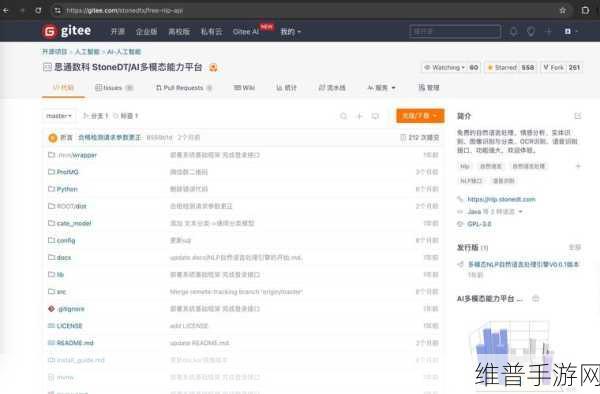Click the Web IDE monitor icon
Viewport: 600px width, 394px height.
(375, 116)
